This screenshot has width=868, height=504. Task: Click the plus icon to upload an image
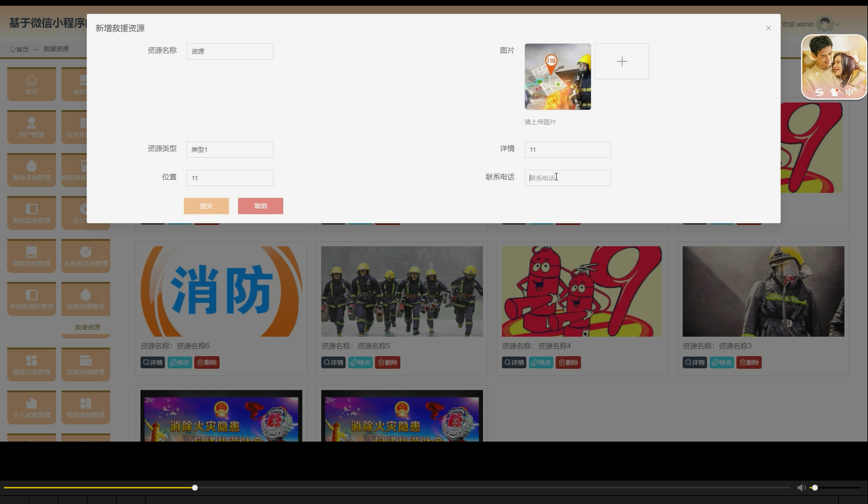(x=622, y=61)
